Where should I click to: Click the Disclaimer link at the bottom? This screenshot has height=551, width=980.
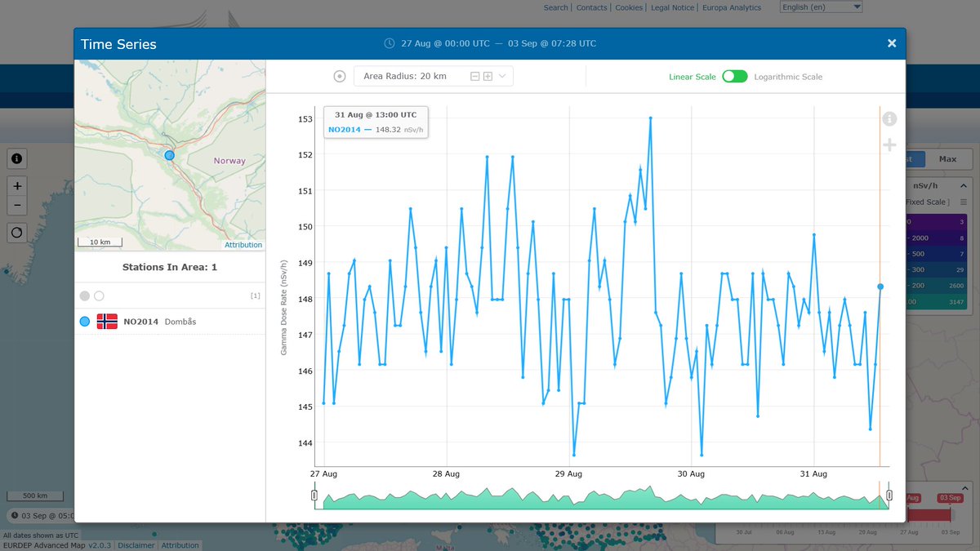(136, 545)
